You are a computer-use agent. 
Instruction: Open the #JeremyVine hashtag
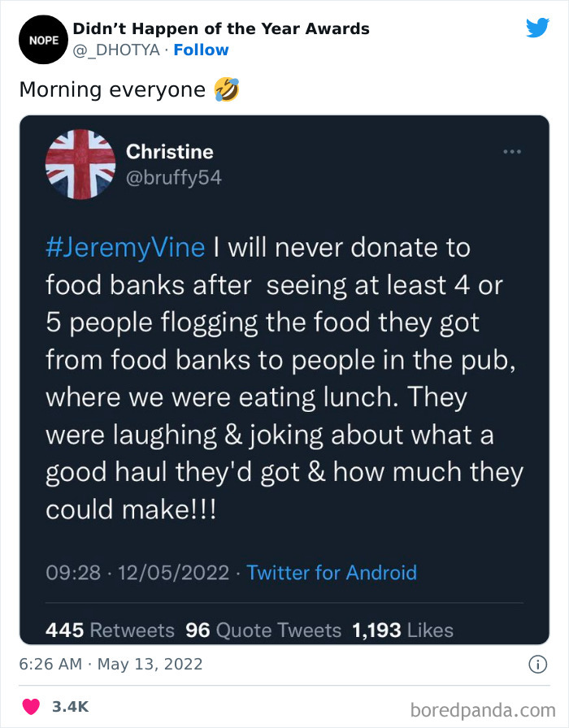pos(125,246)
